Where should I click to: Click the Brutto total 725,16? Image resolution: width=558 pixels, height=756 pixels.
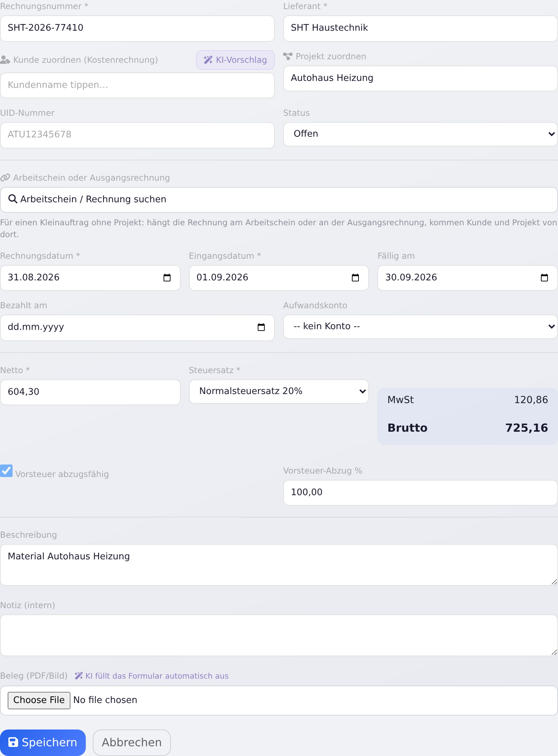[x=527, y=428]
